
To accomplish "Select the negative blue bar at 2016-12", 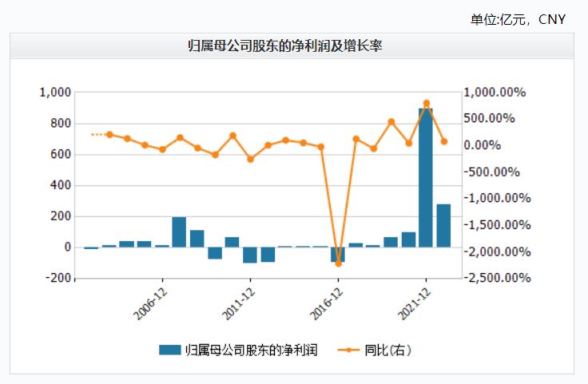I will [x=338, y=255].
